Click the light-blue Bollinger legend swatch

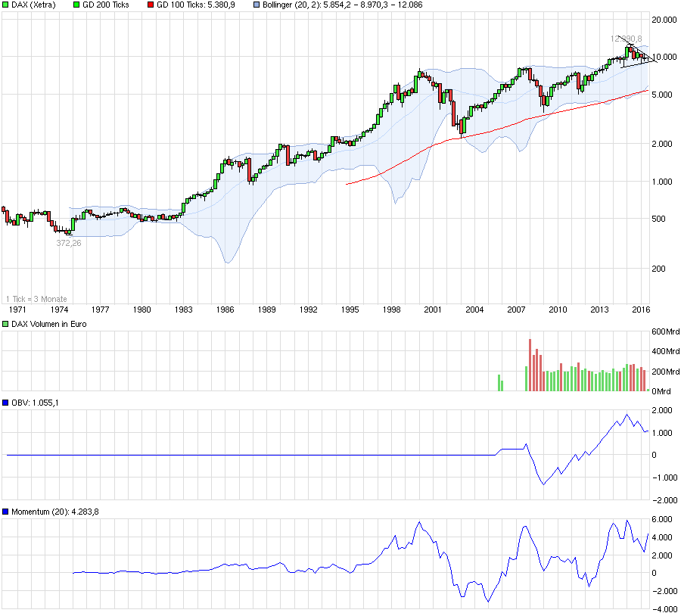(257, 5)
